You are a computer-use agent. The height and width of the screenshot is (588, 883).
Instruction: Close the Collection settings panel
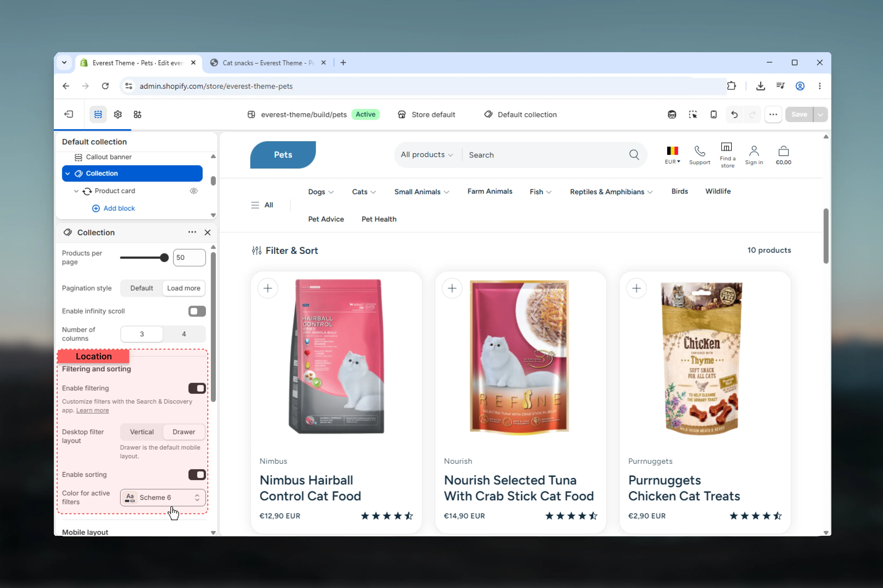pos(208,232)
